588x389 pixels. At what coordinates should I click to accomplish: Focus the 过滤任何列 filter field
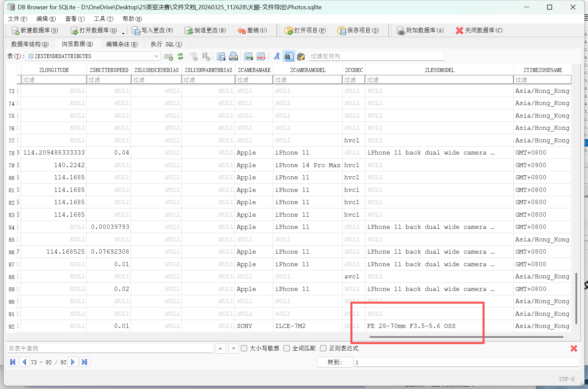(x=376, y=56)
